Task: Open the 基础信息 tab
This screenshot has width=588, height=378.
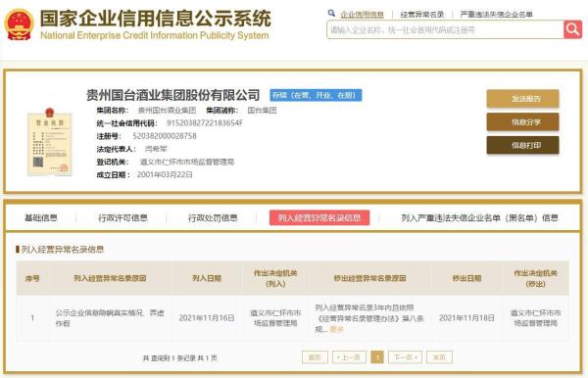Action: pyautogui.click(x=41, y=217)
